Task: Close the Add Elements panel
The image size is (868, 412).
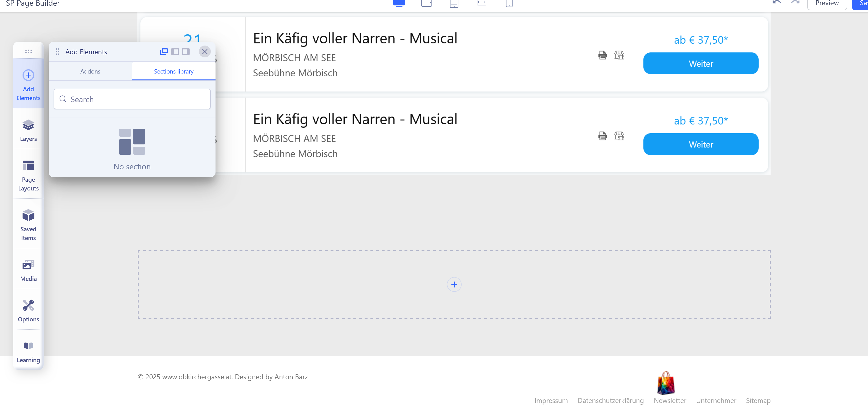Action: 205,51
